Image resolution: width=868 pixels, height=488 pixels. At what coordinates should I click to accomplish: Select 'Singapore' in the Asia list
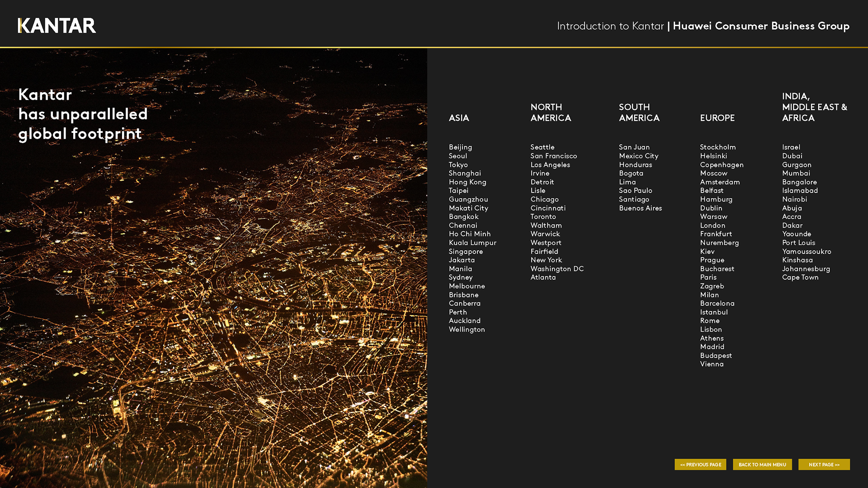(466, 252)
